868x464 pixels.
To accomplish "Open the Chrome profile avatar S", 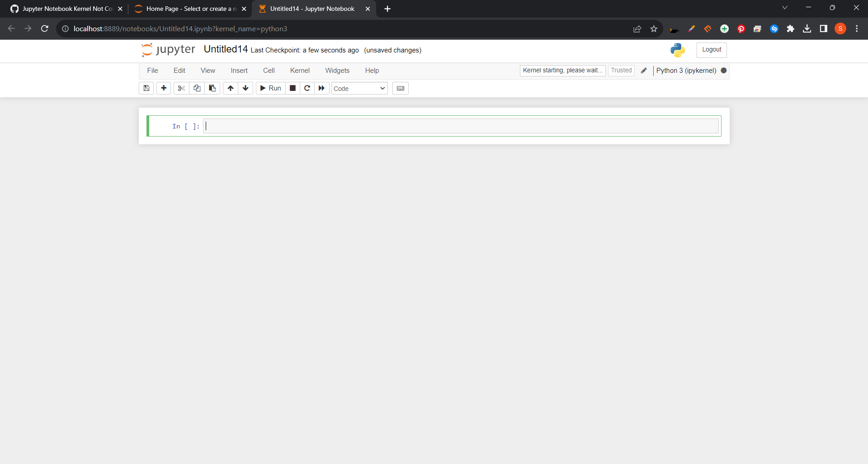I will click(x=840, y=28).
